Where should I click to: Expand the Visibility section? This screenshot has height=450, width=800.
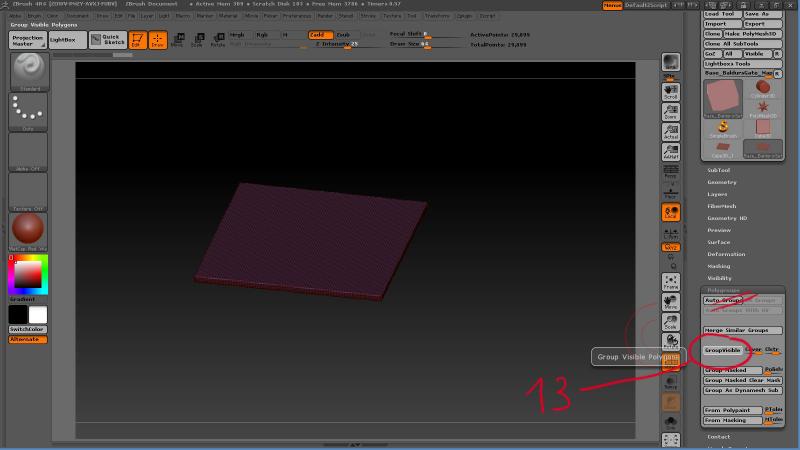point(719,278)
